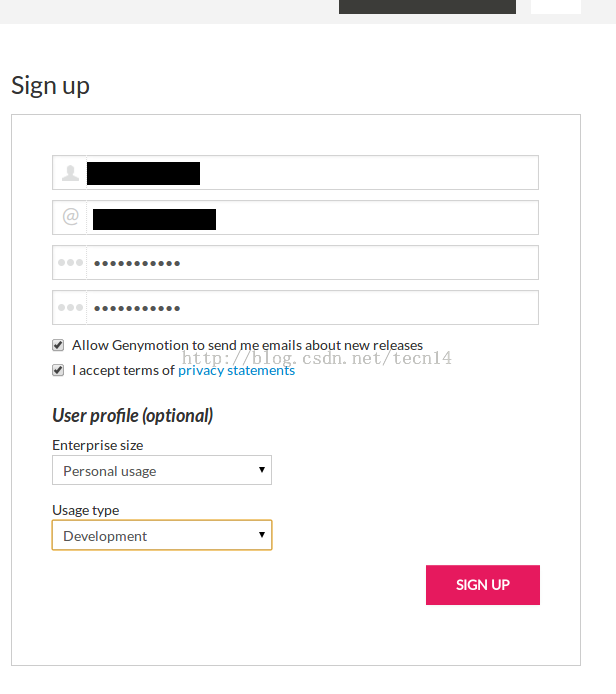Focus the email address input field
Screen dimensions: 616x694
click(x=312, y=217)
